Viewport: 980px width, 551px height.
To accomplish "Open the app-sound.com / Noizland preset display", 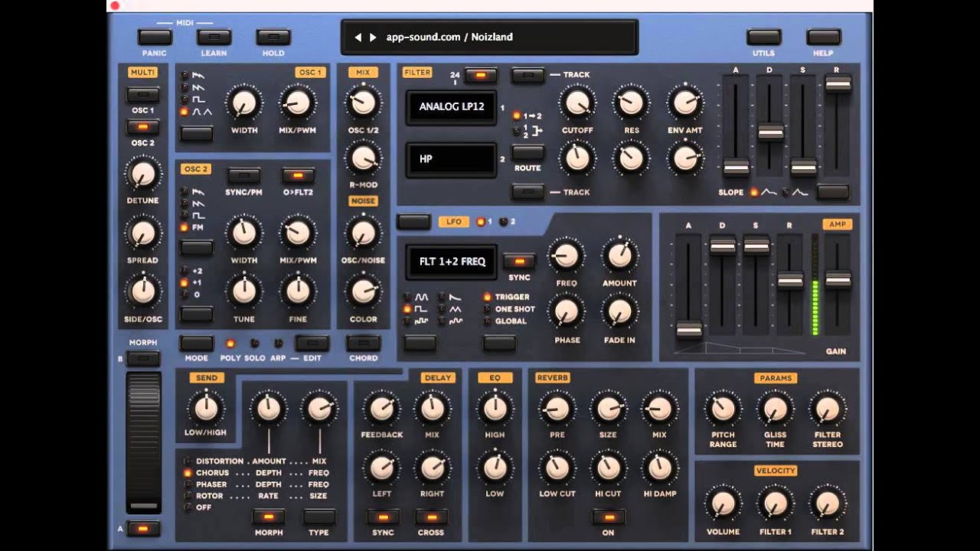I will pyautogui.click(x=489, y=37).
